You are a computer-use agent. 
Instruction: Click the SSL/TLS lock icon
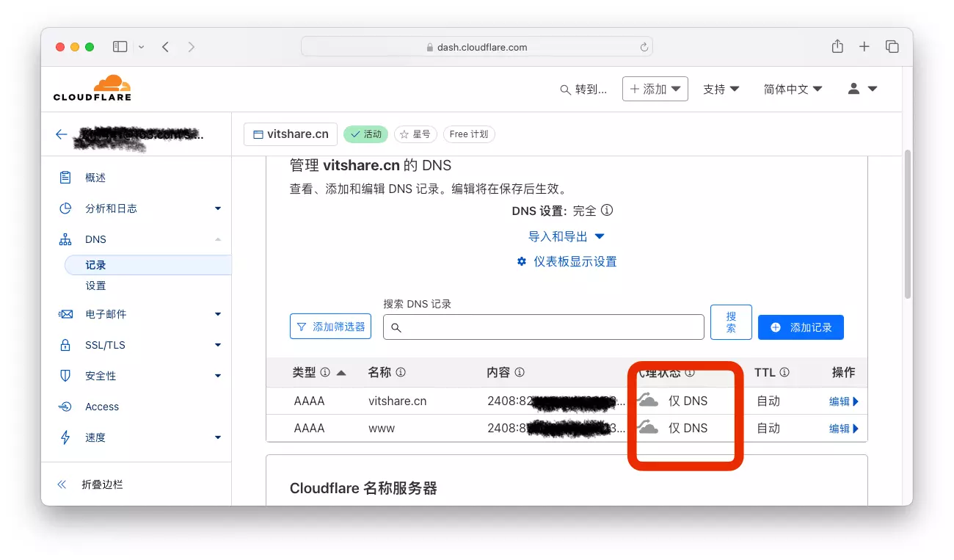[x=65, y=345]
